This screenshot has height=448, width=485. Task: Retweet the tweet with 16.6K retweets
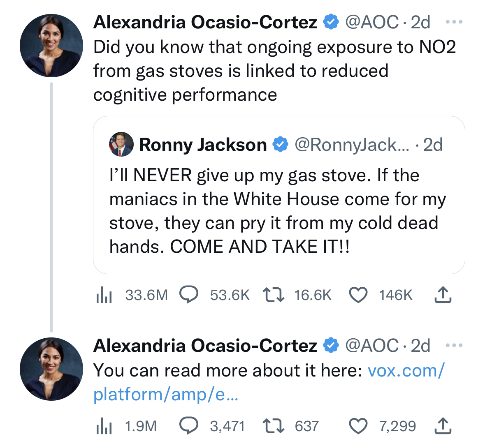point(273,295)
